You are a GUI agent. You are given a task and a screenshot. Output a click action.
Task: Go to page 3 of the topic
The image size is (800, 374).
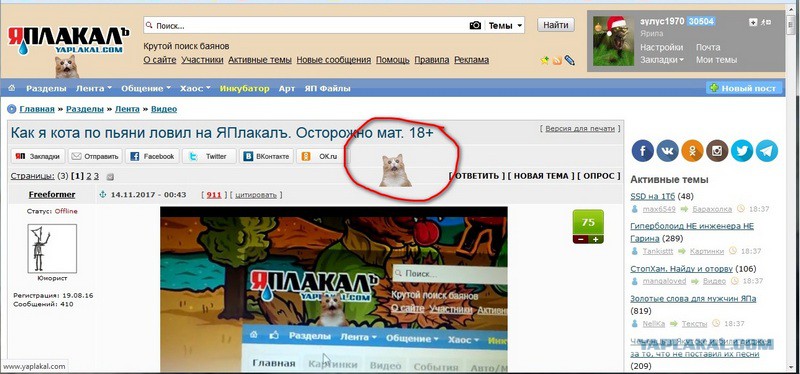pyautogui.click(x=96, y=176)
